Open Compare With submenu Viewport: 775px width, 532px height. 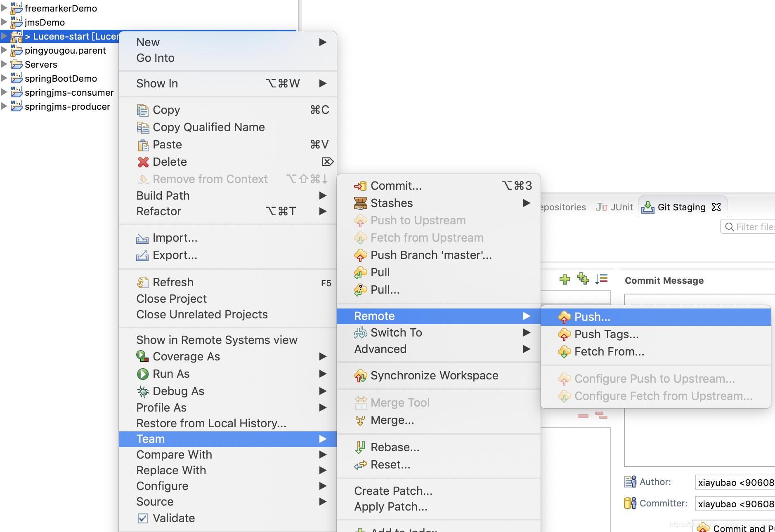pyautogui.click(x=228, y=455)
